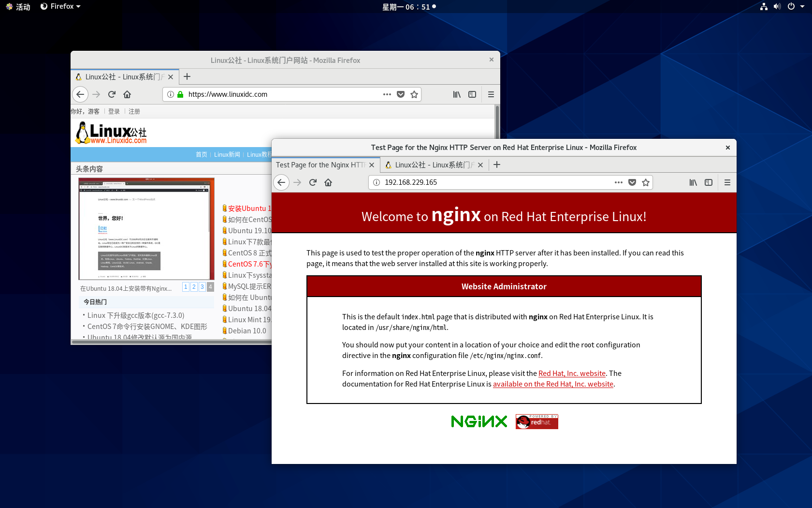The height and width of the screenshot is (508, 812).
Task: Bookmark the linuxidc page star
Action: tap(414, 94)
